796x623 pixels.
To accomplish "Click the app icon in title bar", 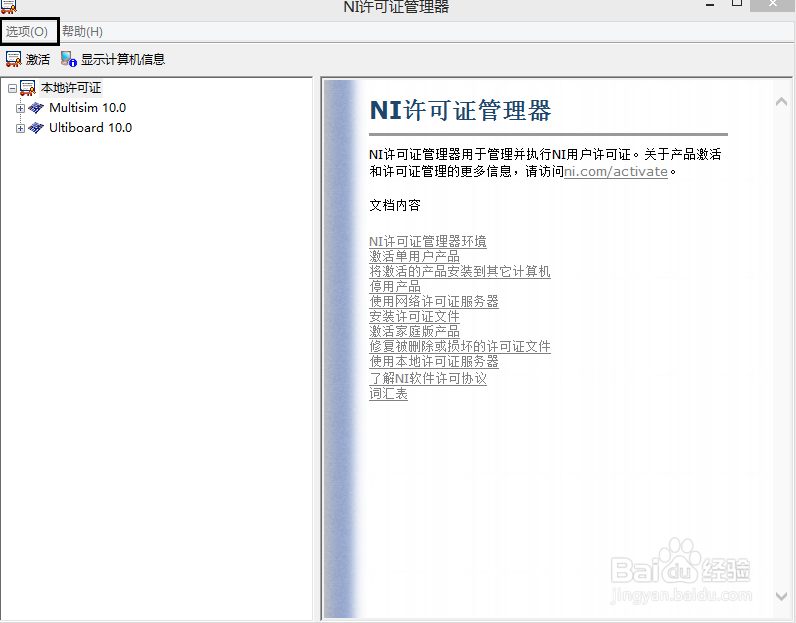I will pos(9,6).
